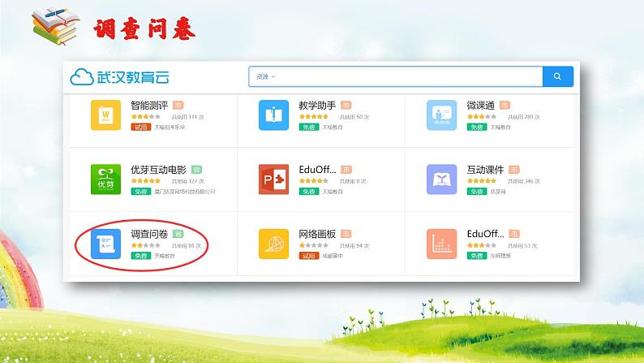Click the 调查问卷 title text

[x=149, y=235]
